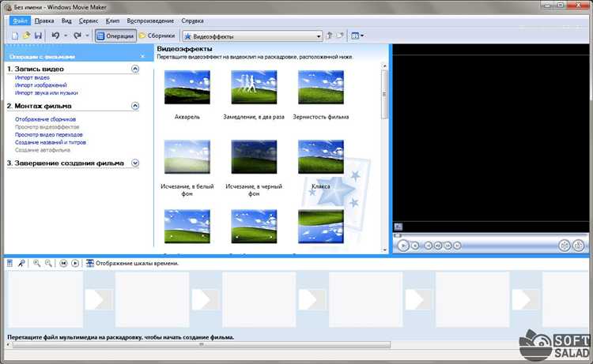Click the effects list scroll down arrow
Viewport: 593px width, 364px height.
tap(384, 250)
